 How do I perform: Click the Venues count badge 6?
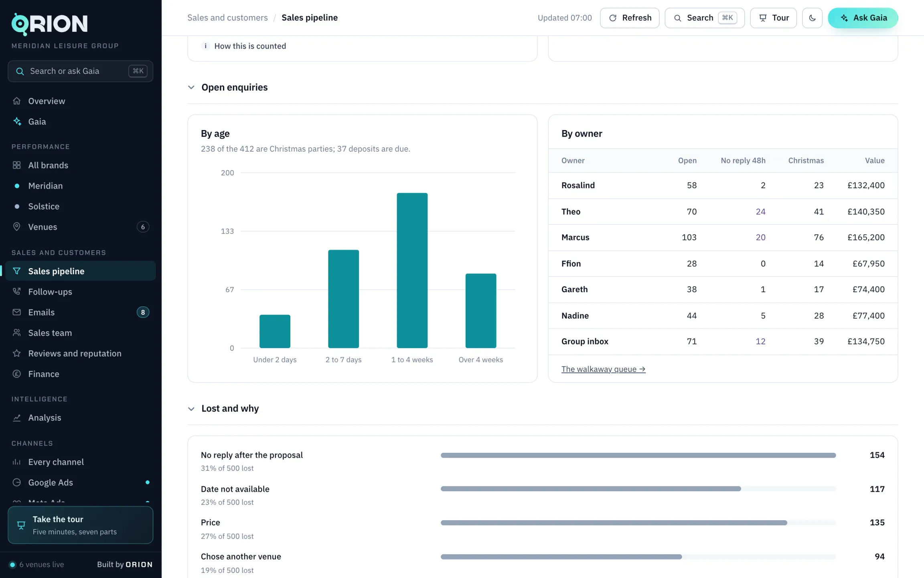tap(143, 227)
